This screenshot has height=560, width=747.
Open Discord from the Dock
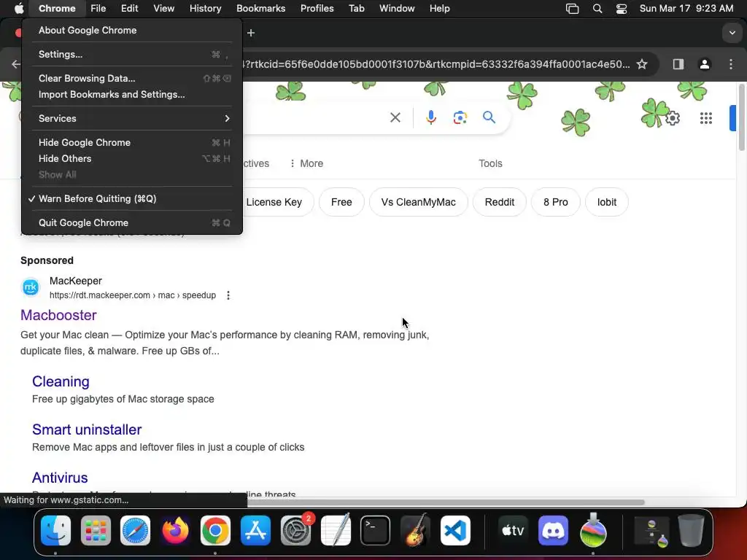tap(553, 530)
